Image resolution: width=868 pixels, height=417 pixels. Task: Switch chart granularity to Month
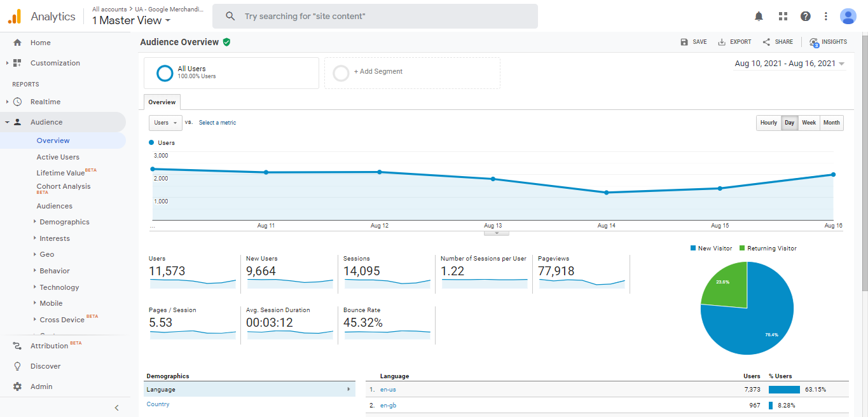(831, 123)
